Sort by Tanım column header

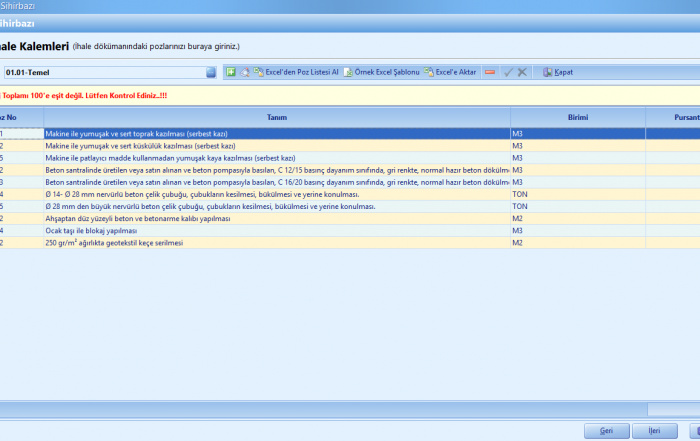277,117
